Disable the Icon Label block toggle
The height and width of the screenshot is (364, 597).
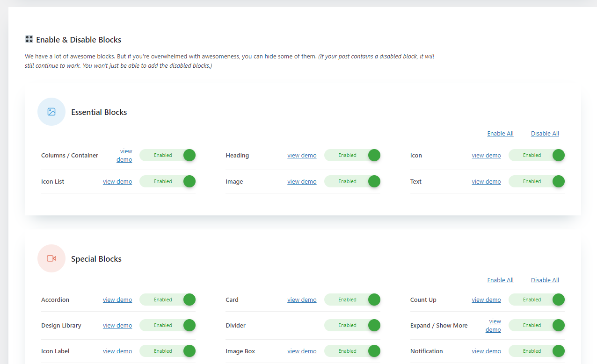167,351
